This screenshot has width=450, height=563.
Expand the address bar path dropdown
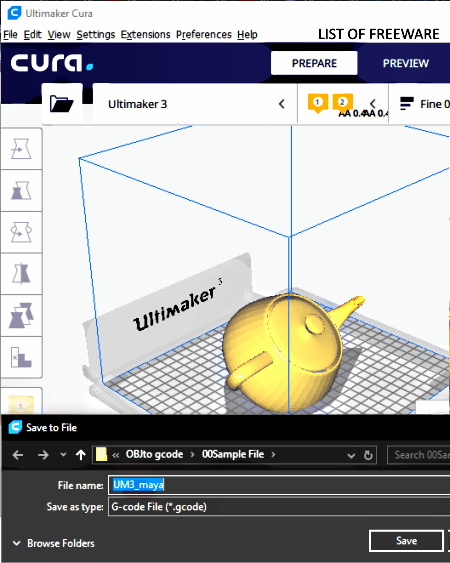click(351, 456)
